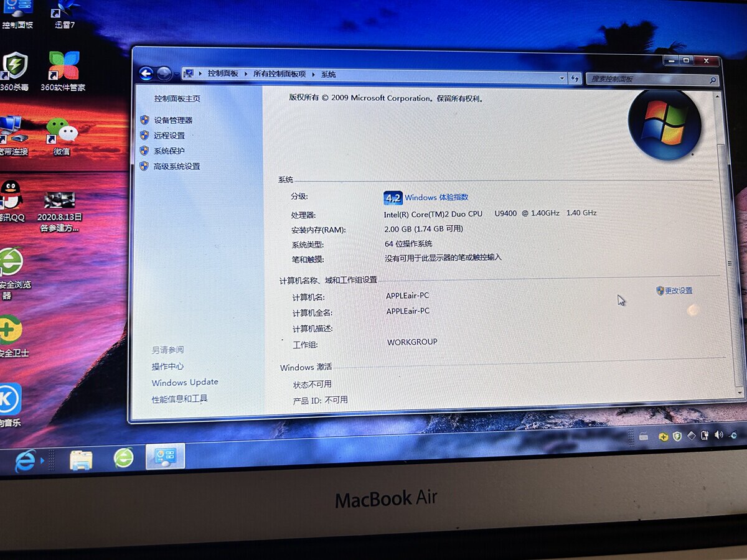
Task: Open the address bar history dropdown
Action: coord(562,78)
